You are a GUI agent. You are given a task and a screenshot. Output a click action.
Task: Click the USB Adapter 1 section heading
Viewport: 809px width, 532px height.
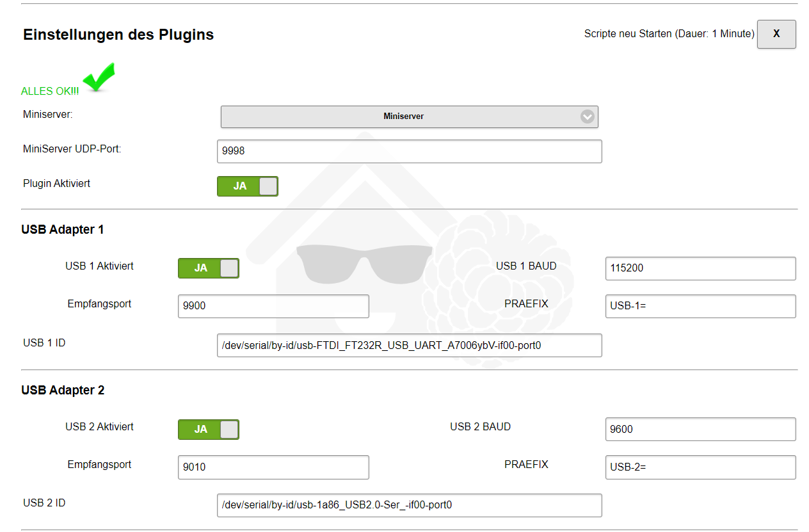tap(63, 229)
